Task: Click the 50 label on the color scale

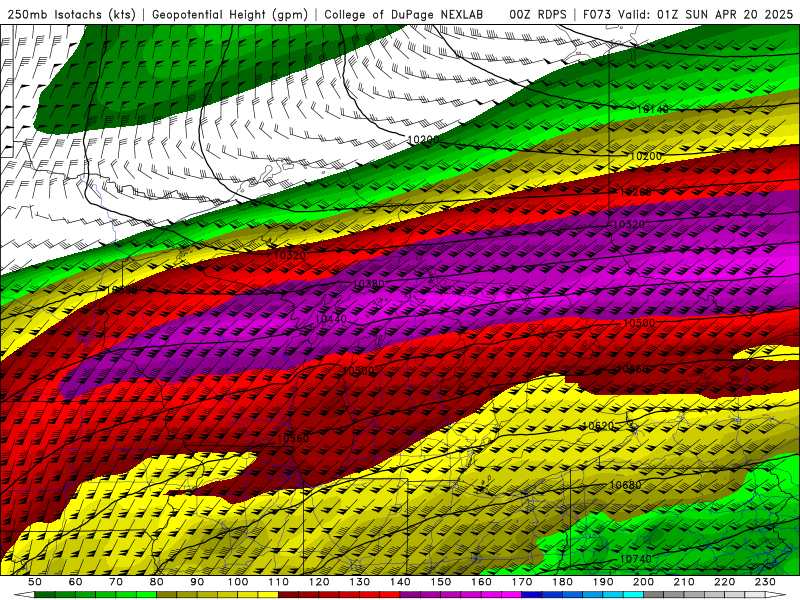Action: click(35, 582)
